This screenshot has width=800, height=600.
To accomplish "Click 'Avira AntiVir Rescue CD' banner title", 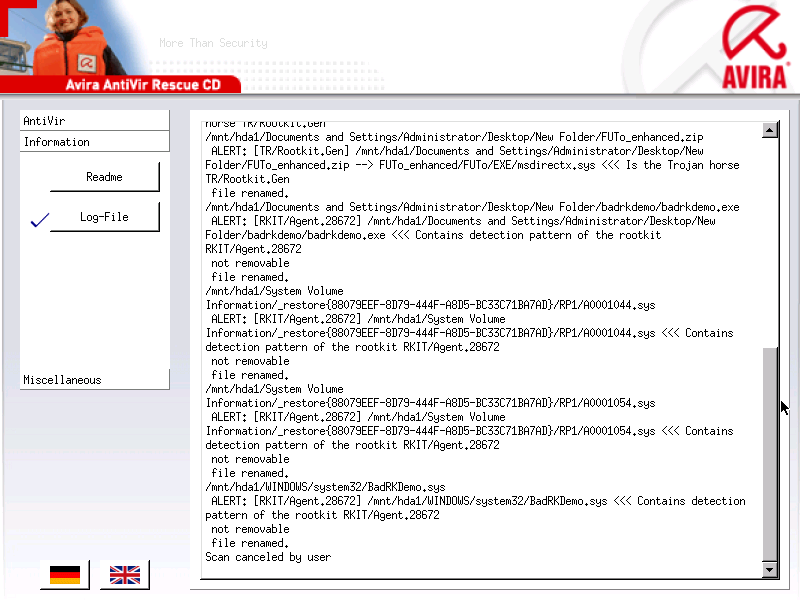I will [143, 84].
